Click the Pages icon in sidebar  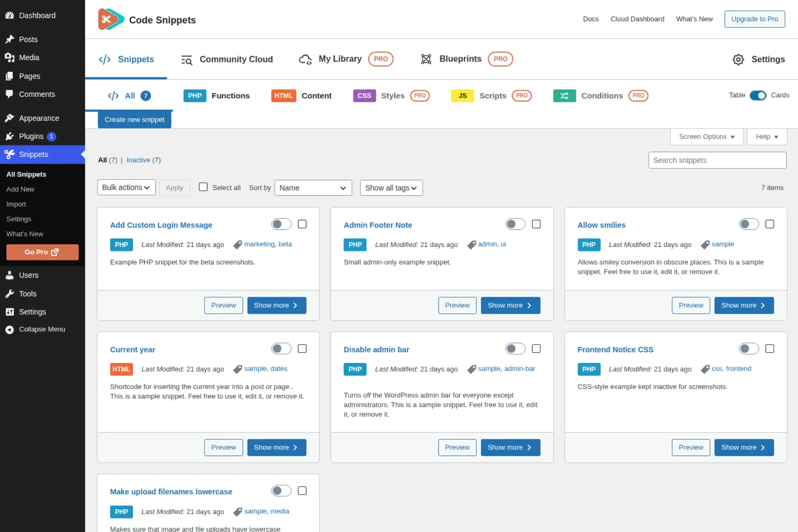coord(10,76)
